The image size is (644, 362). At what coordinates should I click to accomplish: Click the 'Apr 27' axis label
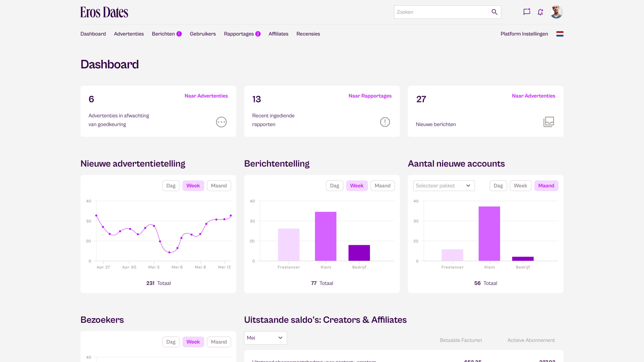point(103,267)
